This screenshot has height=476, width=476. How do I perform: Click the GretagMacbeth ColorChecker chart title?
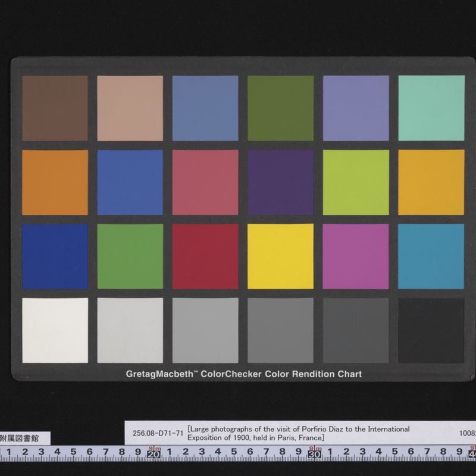(243, 374)
